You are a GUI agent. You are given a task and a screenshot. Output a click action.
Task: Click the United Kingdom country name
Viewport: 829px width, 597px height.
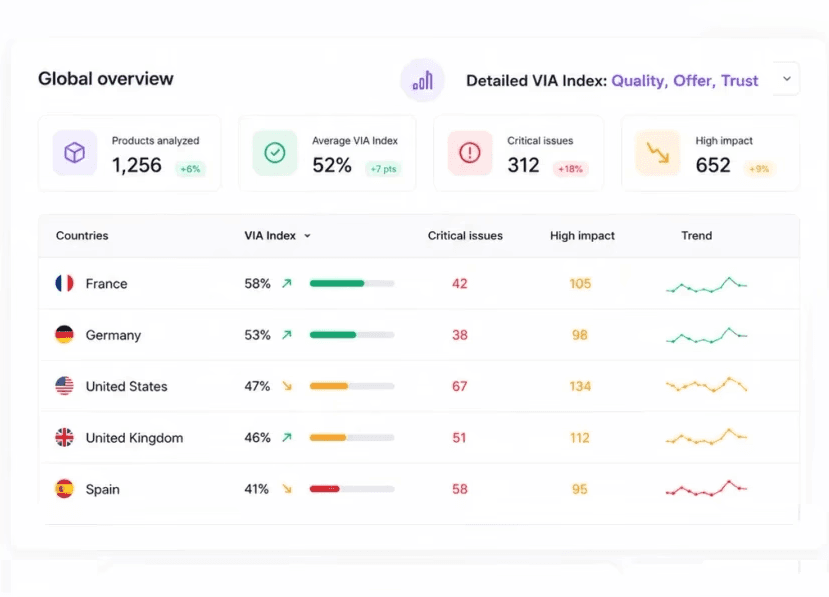(x=134, y=438)
